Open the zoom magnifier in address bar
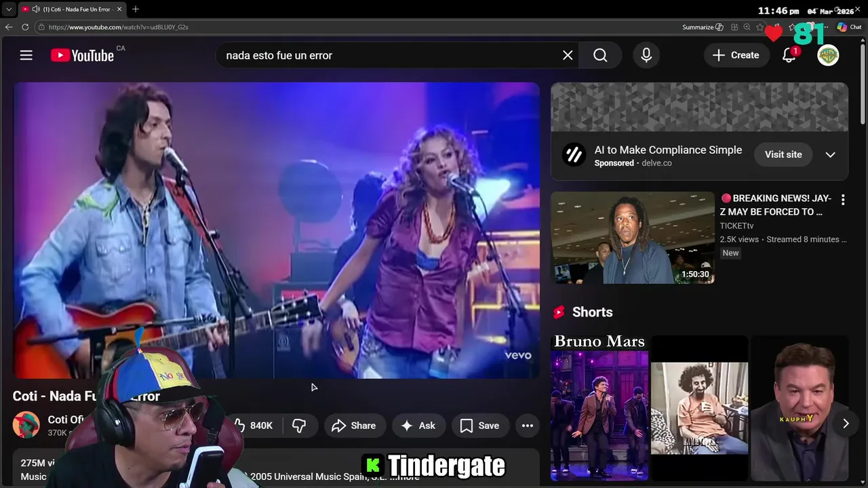 747,27
